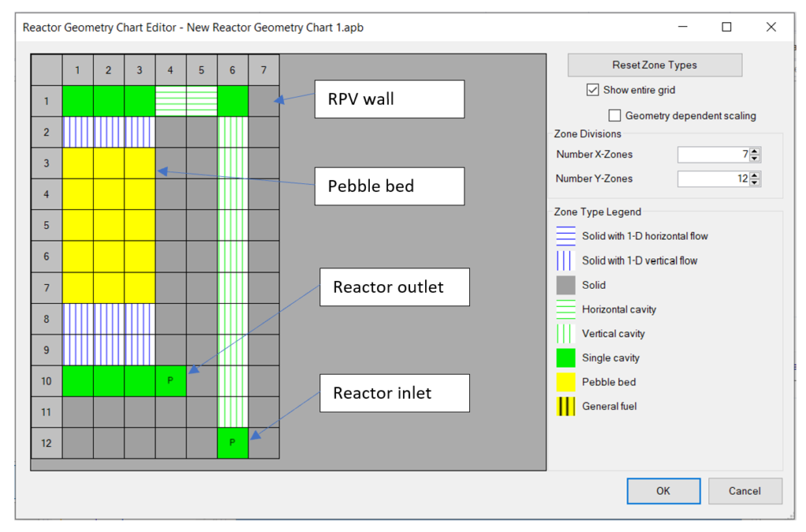
Task: Close the Reactor Geometry Chart Editor window
Action: click(771, 27)
